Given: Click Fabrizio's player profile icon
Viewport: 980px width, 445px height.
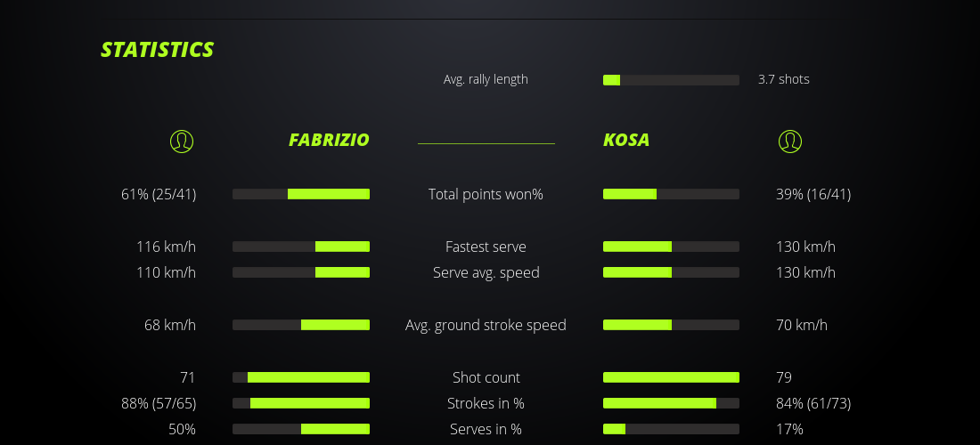Looking at the screenshot, I should coord(182,141).
